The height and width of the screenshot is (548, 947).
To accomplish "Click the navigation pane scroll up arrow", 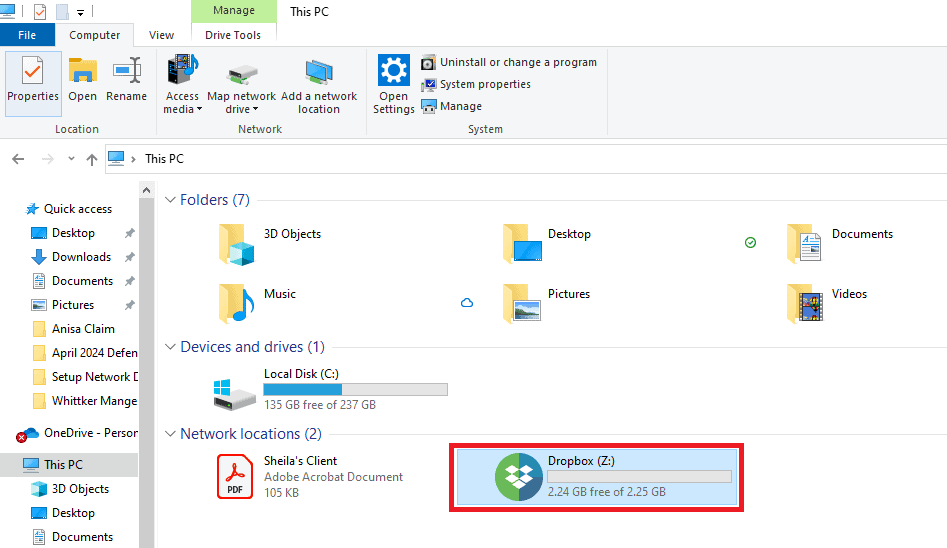I will coord(146,190).
